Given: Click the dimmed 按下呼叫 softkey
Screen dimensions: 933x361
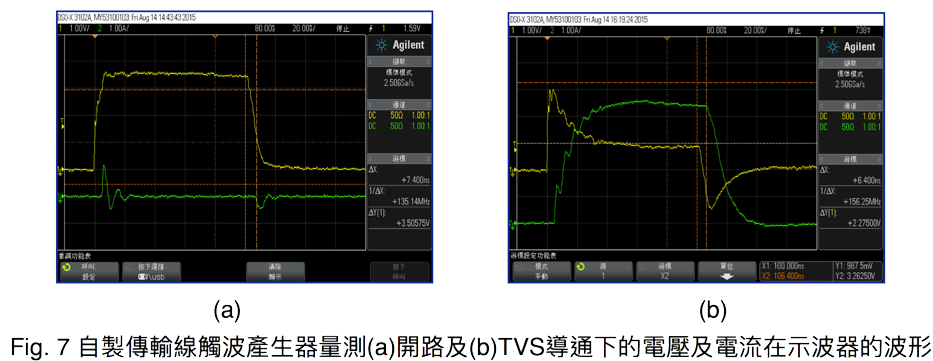Looking at the screenshot, I should click(399, 272).
